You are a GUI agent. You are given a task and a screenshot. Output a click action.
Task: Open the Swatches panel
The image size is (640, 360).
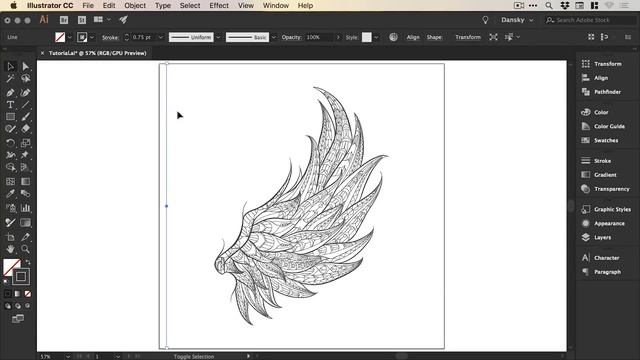607,140
